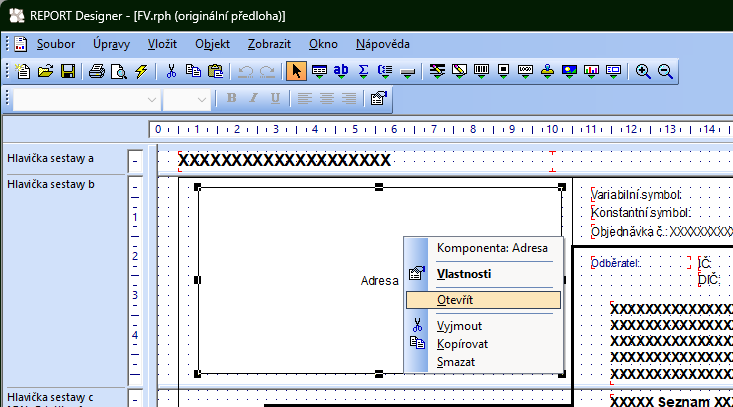
Task: Choose Vlastnosti in context menu
Action: tap(483, 274)
